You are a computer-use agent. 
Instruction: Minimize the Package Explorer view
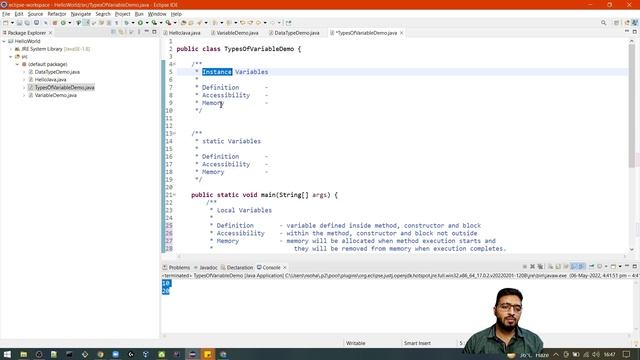click(x=147, y=32)
